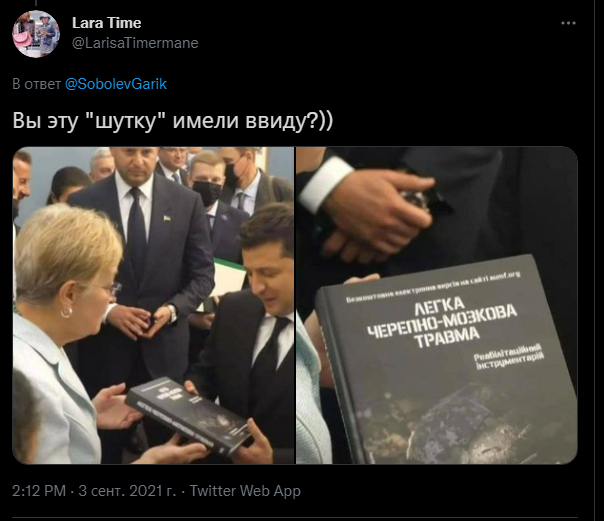The image size is (604, 521).
Task: Click the green lapel pin on the suit
Action: (166, 218)
